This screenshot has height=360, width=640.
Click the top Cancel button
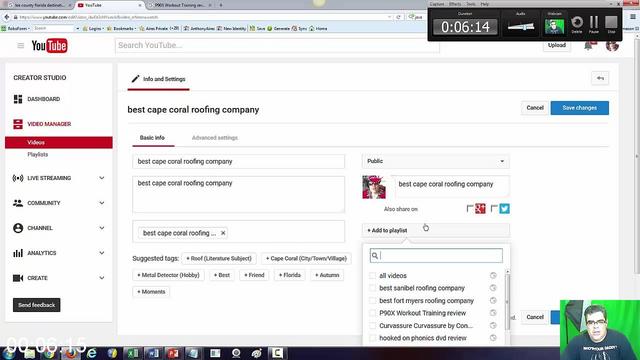535,108
